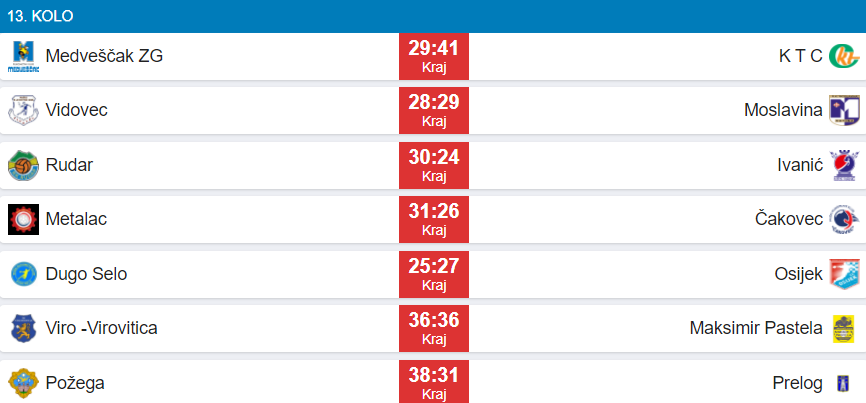Select the Čakovec club emblem
Viewport: 866px width, 403px height.
point(844,219)
